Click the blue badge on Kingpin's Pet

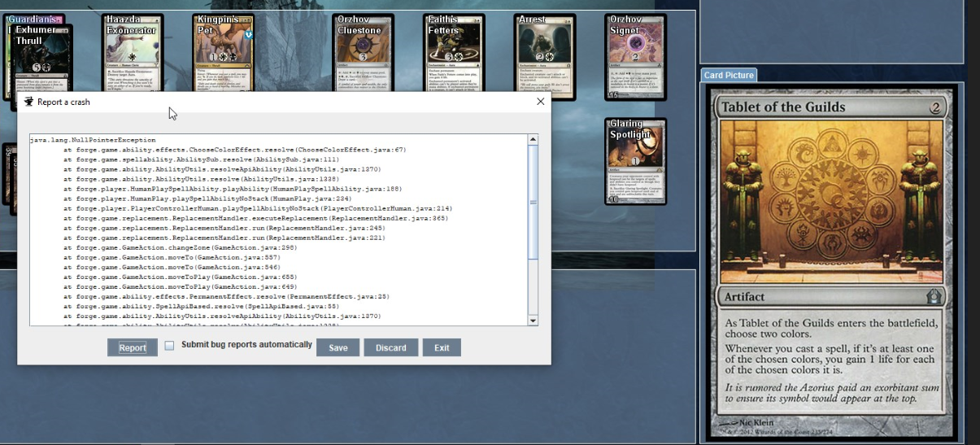pyautogui.click(x=249, y=35)
